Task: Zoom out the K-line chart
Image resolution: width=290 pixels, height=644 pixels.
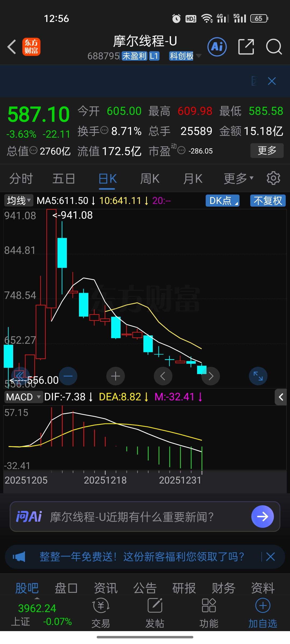Action: [68, 376]
